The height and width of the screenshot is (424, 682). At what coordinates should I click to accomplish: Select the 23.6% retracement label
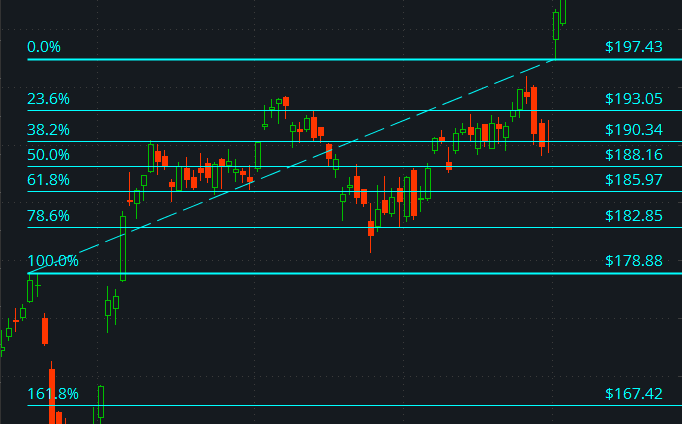[48, 99]
